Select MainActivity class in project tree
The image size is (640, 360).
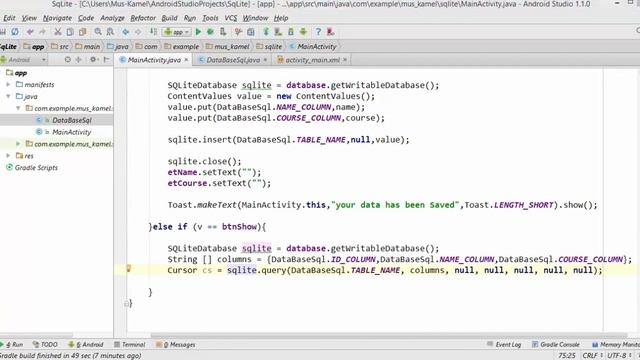coord(71,132)
